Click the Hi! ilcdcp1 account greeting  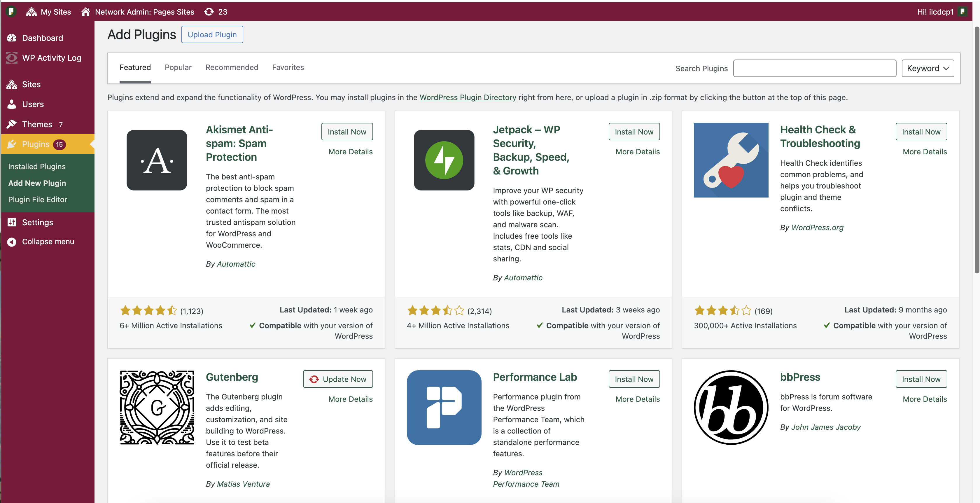935,12
